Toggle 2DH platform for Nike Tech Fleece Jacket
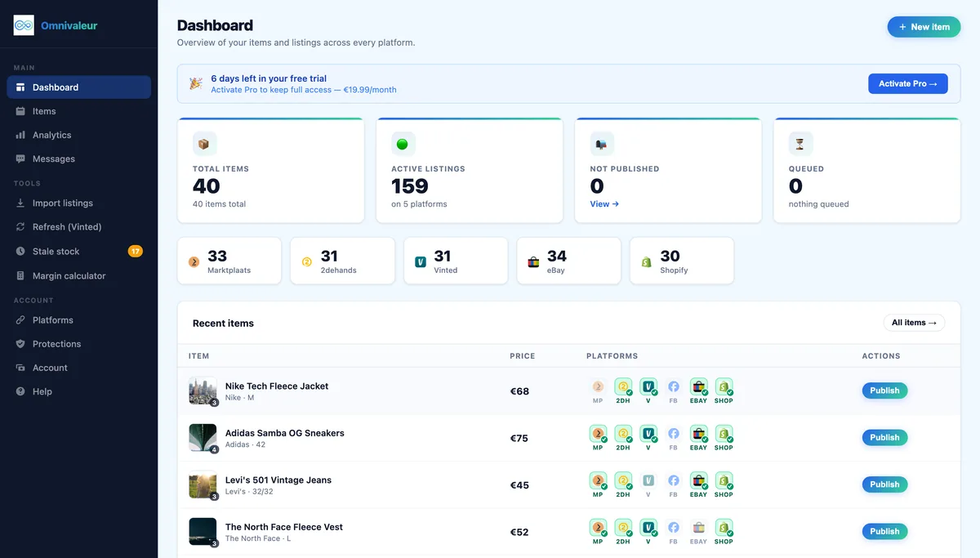 pyautogui.click(x=623, y=391)
